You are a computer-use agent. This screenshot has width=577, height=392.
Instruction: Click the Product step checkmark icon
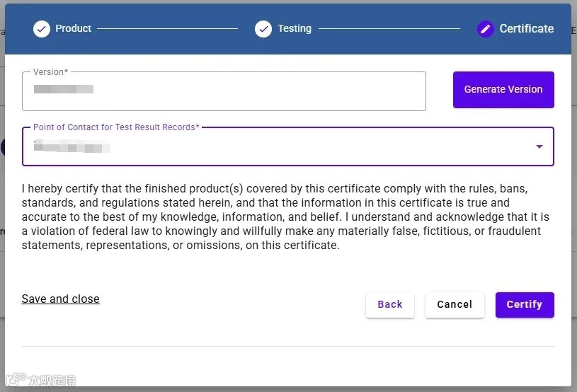click(x=42, y=29)
